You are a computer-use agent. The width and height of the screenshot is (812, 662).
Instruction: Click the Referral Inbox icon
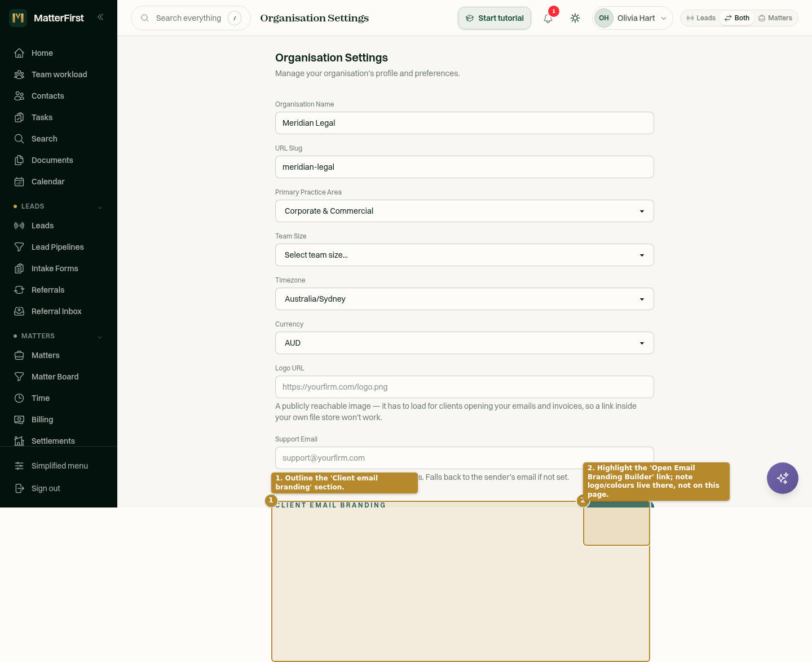click(x=19, y=311)
